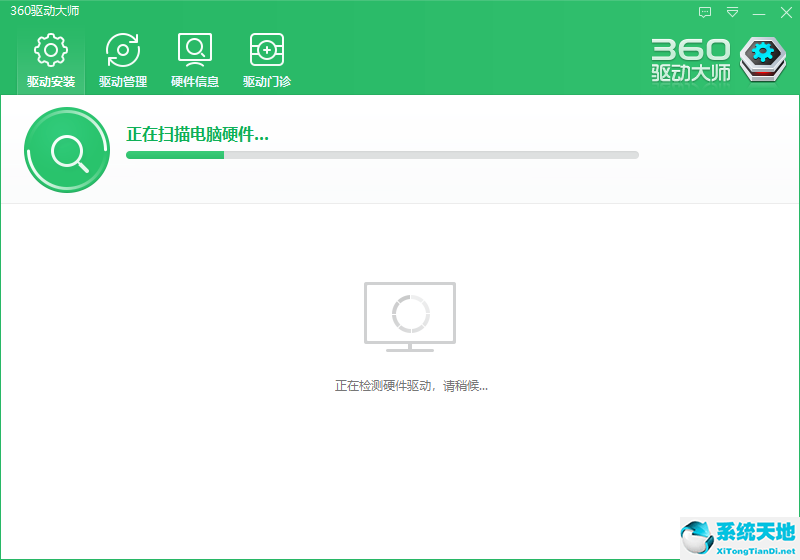Click the 系统天地 watermark logo
The height and width of the screenshot is (560, 800).
tap(755, 532)
